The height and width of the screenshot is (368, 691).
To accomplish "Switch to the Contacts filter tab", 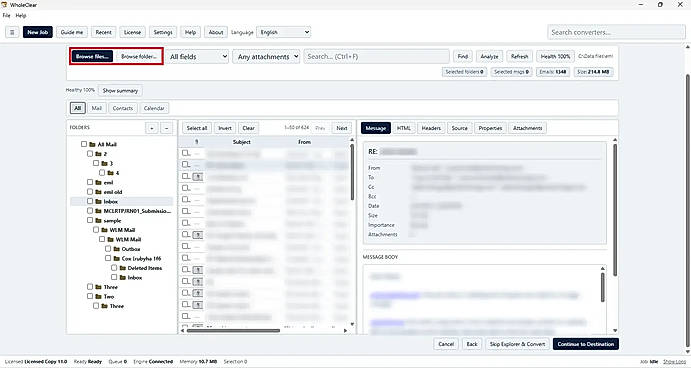I will click(123, 108).
